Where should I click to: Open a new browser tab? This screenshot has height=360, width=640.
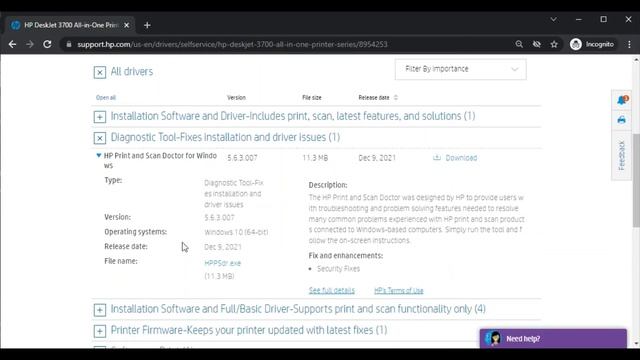click(x=147, y=25)
